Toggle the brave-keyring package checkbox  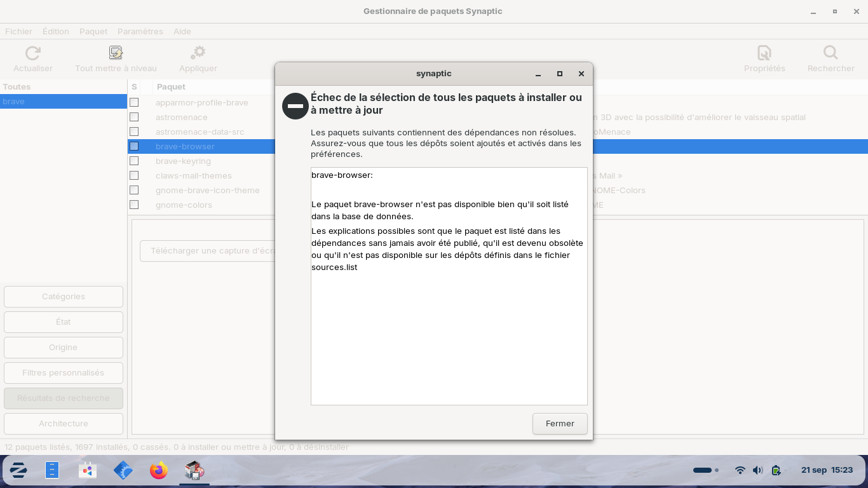(x=134, y=161)
